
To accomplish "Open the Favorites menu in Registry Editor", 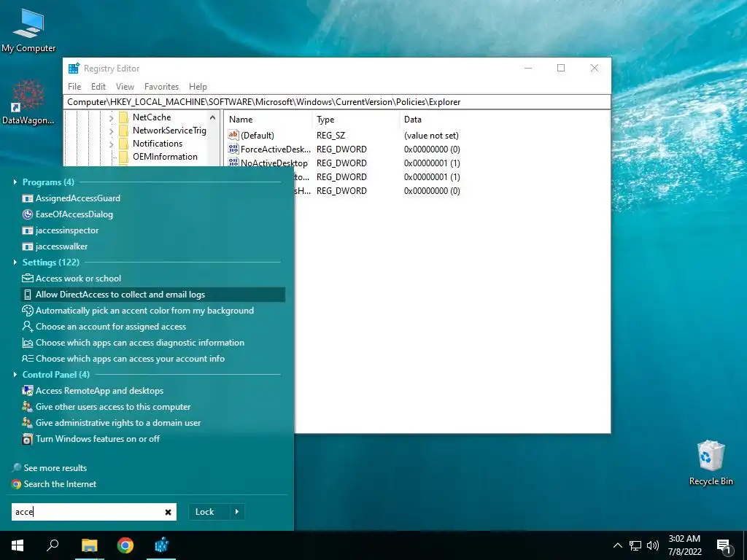I will coord(161,87).
